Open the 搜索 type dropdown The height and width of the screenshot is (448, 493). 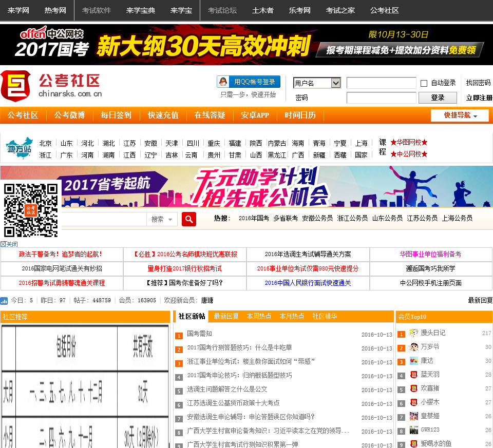[x=162, y=219]
